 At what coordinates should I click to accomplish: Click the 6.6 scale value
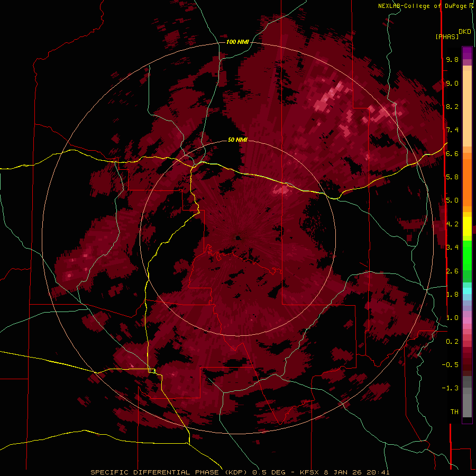(452, 153)
